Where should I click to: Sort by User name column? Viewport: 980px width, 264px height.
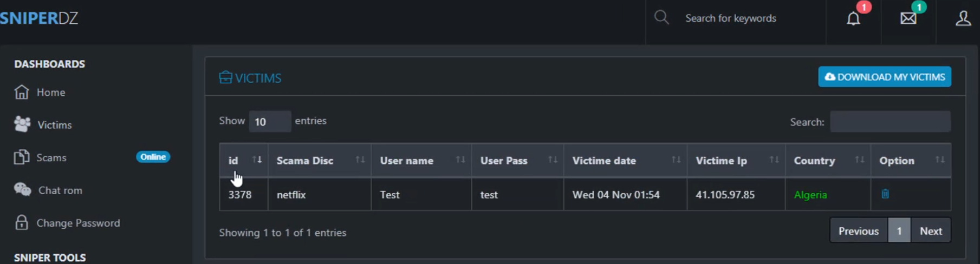point(460,160)
